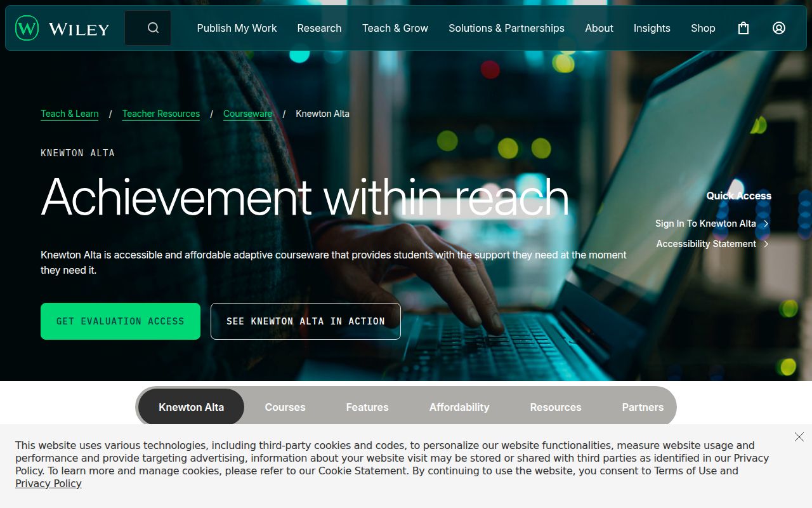Open the Teach & Grow menu

(x=395, y=28)
